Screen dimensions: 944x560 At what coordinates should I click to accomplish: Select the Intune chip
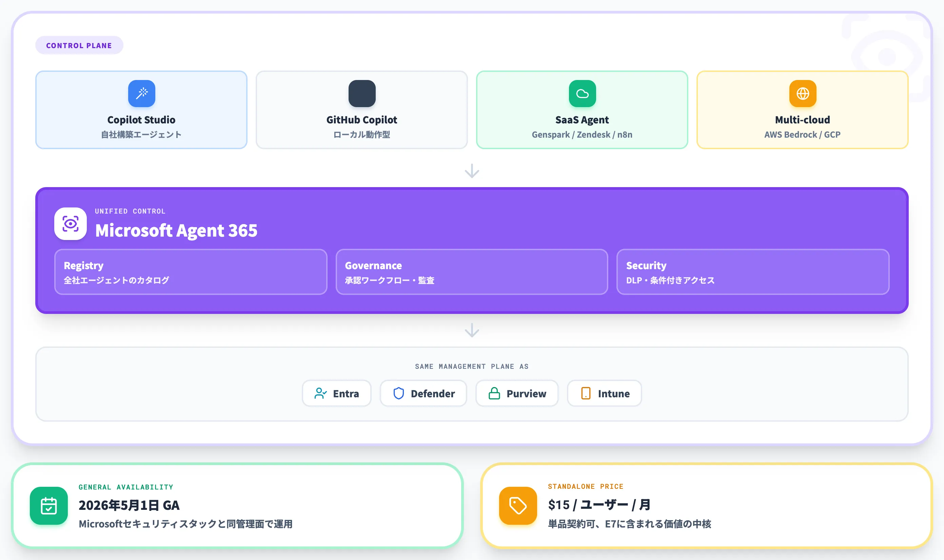coord(604,394)
